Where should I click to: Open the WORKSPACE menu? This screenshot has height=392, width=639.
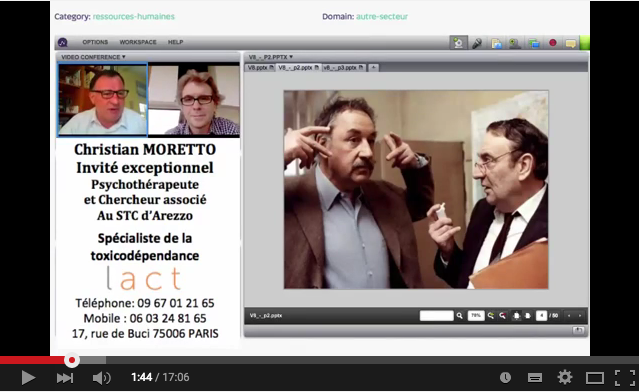pos(138,42)
